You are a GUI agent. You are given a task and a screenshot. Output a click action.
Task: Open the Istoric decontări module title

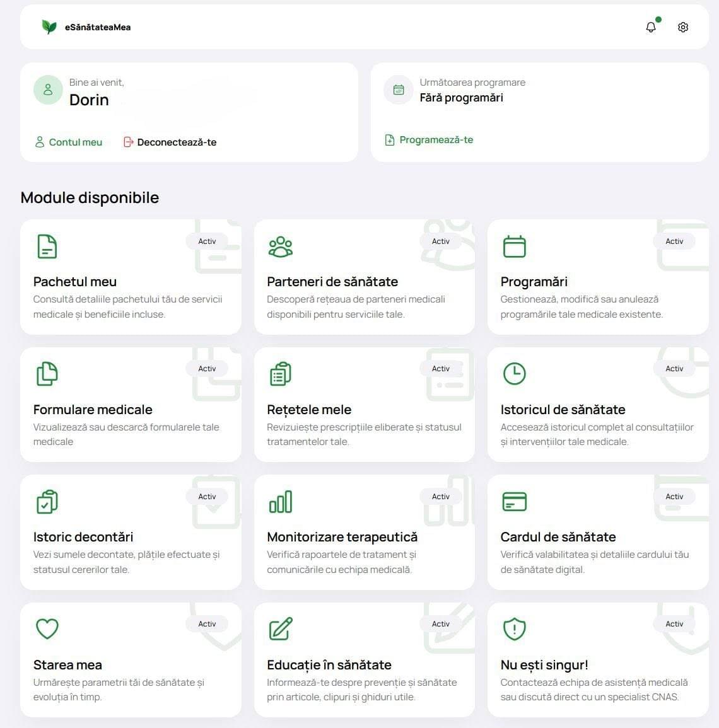83,537
